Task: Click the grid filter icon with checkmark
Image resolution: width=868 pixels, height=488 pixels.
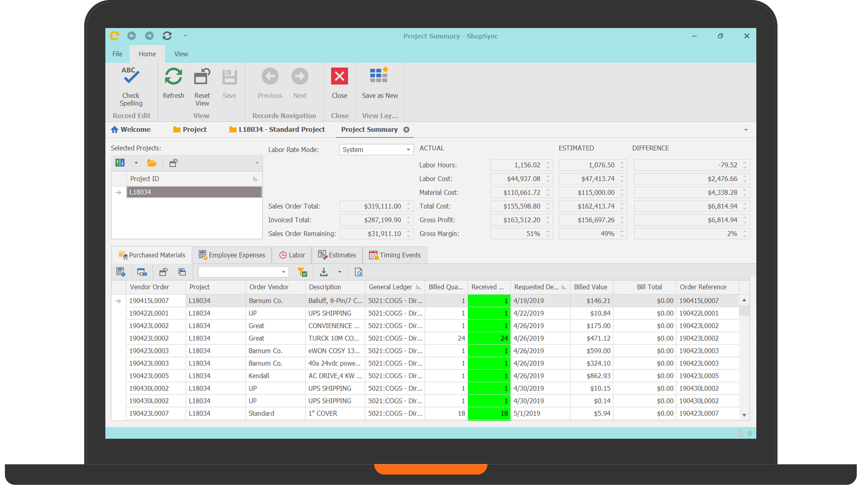Action: 302,272
